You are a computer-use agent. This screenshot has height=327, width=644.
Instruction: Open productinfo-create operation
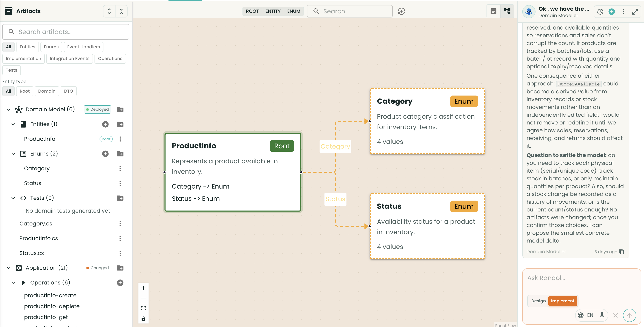click(50, 295)
